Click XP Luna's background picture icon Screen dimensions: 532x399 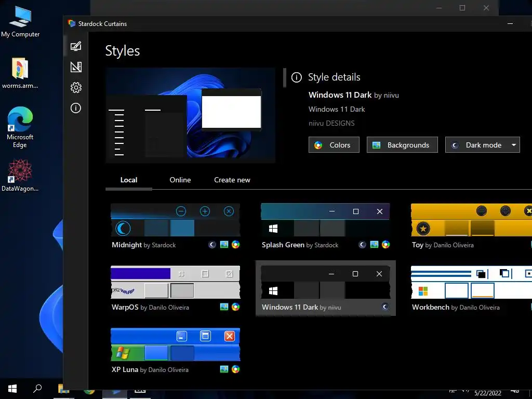tap(224, 369)
